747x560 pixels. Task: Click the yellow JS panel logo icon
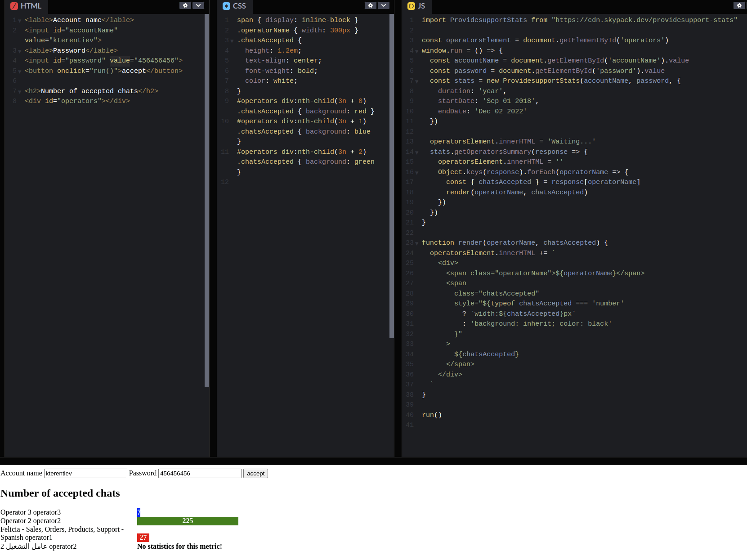[411, 6]
